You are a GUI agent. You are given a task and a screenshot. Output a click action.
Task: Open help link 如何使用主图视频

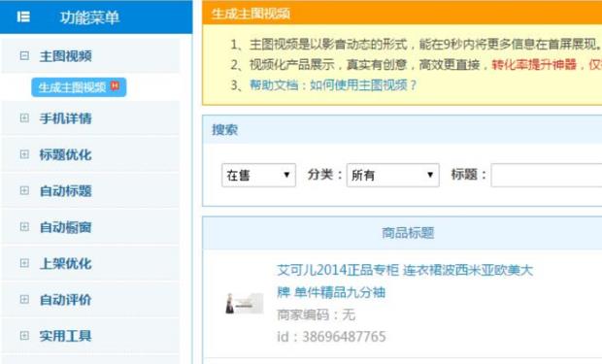click(363, 84)
